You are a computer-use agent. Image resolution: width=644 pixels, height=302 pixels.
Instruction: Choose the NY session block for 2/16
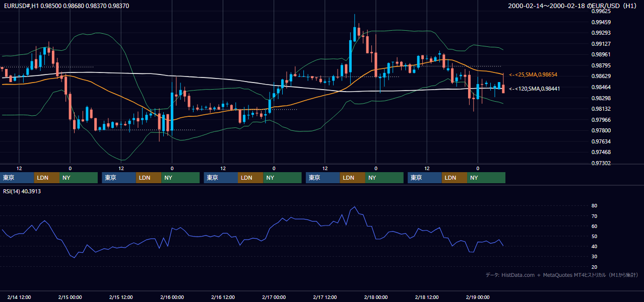282,178
